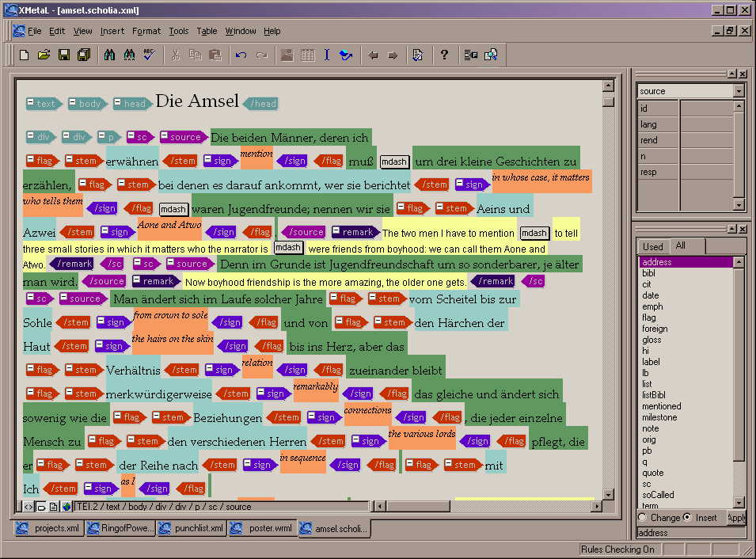Switch to RingofPowe document tab

click(x=120, y=528)
